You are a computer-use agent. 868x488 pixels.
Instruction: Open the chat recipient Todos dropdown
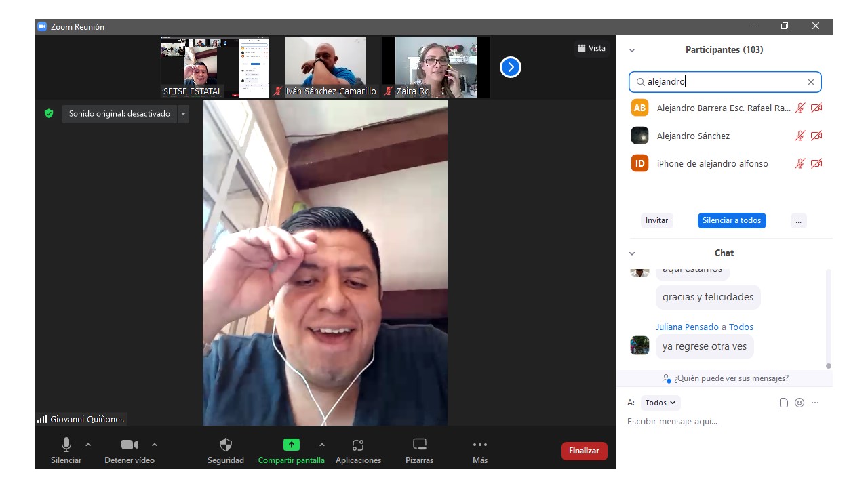tap(660, 403)
